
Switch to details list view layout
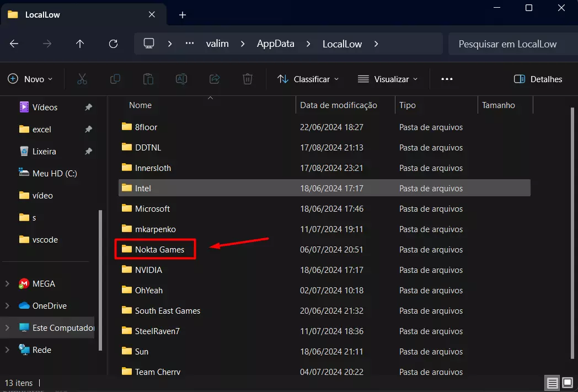pyautogui.click(x=551, y=383)
